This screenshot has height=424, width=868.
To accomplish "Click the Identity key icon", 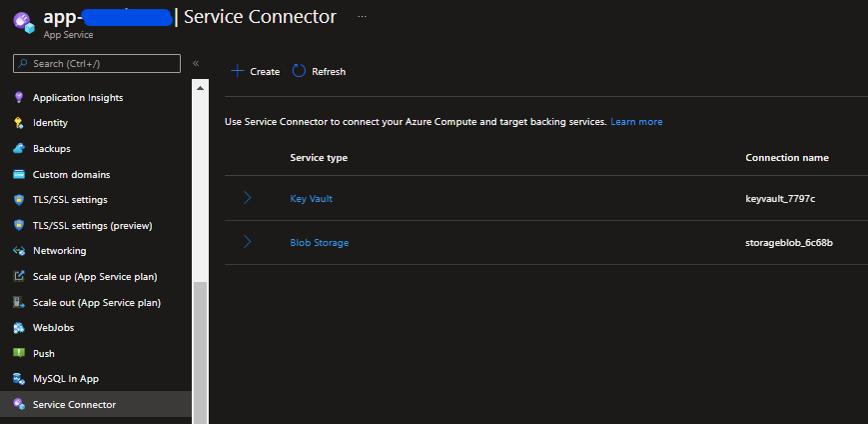I will (19, 123).
